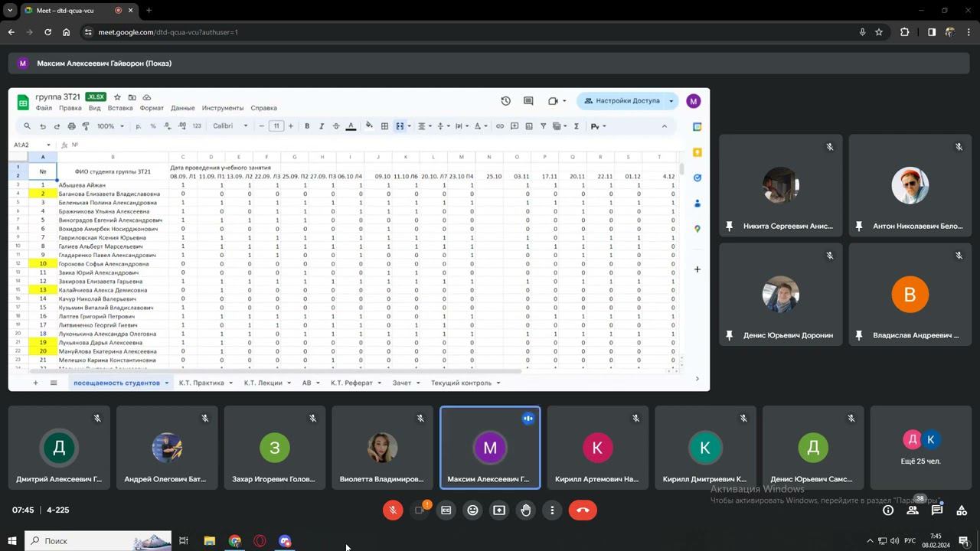Click the redo arrow in the spreadsheet toolbar
This screenshot has height=551, width=980.
pyautogui.click(x=57, y=126)
